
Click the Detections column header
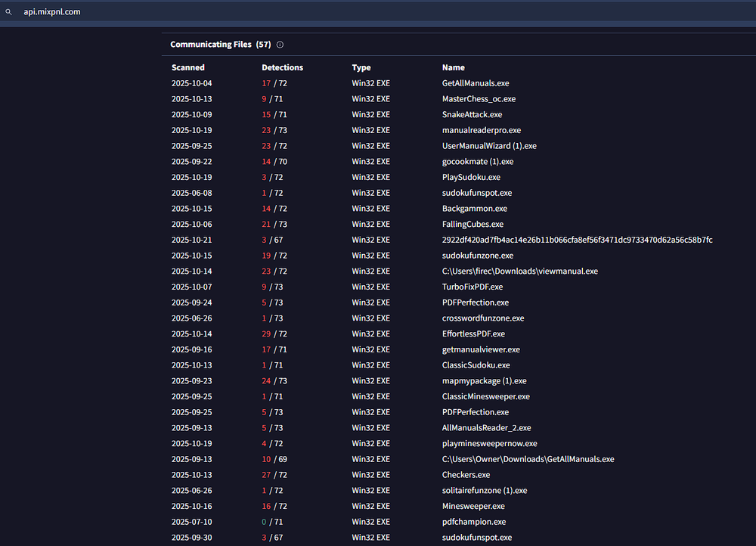282,67
